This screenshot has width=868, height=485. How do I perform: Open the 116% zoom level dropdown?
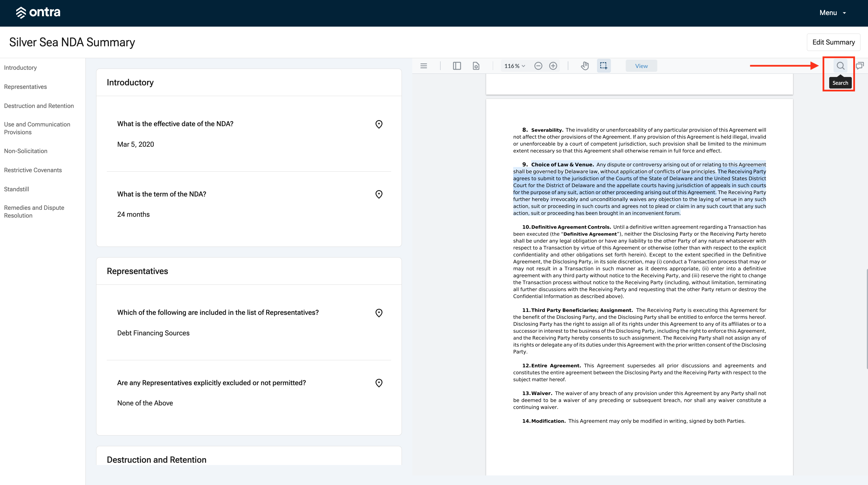(514, 66)
